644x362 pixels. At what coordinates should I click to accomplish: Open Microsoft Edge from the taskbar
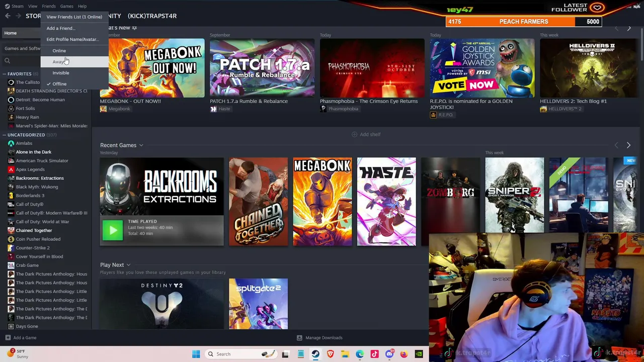[360, 354]
